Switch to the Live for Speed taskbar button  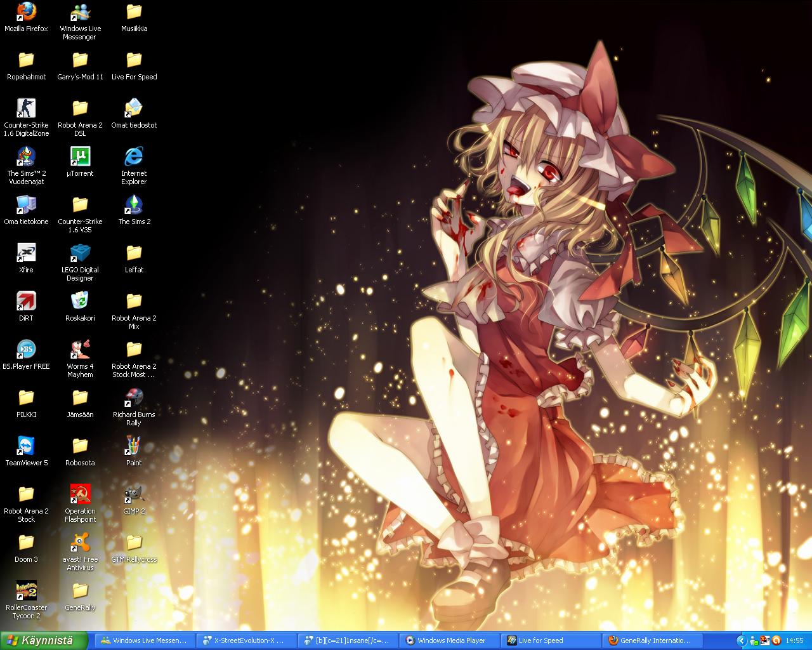coord(551,640)
